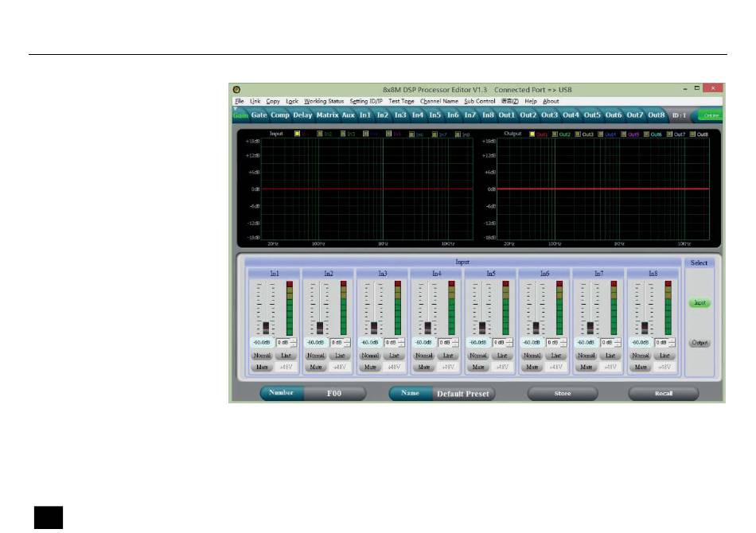Select Output in the Select panel
Viewport: 756px width, 533px height.
699,343
